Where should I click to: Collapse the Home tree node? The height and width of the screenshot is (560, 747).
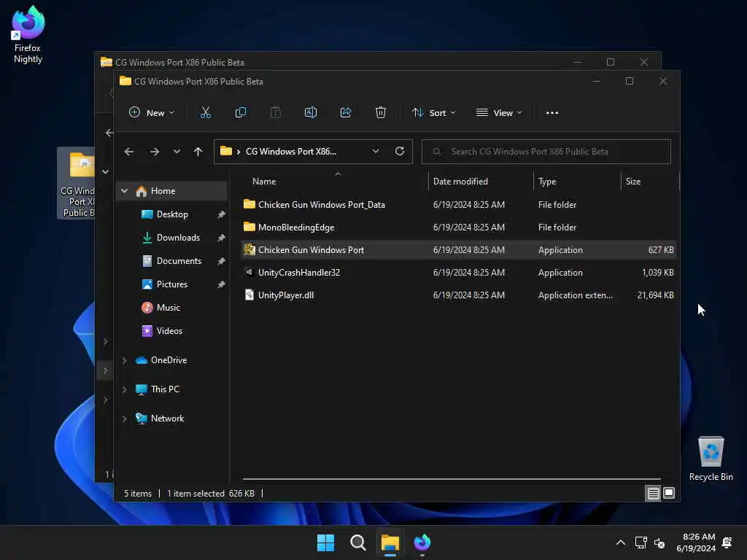tap(124, 191)
